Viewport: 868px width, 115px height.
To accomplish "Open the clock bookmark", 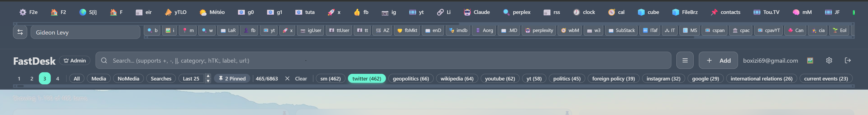I will [584, 12].
